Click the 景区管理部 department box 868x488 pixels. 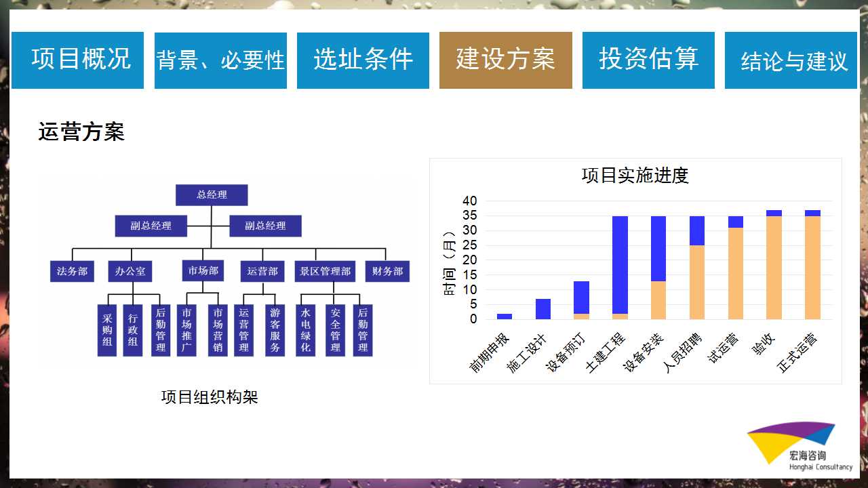pyautogui.click(x=325, y=271)
